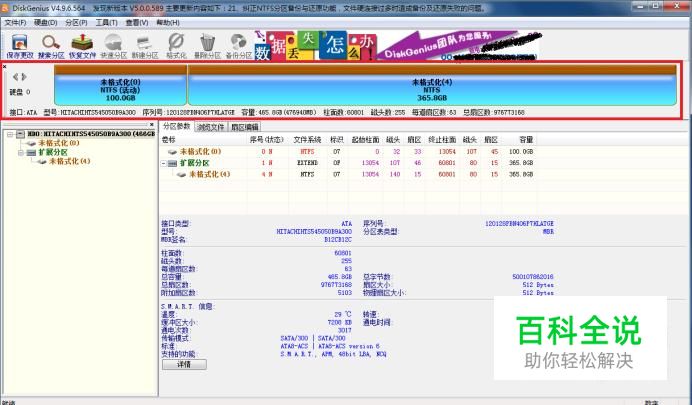This screenshot has height=405, width=692.
Task: Close the left tree panel x
Action: click(x=151, y=125)
